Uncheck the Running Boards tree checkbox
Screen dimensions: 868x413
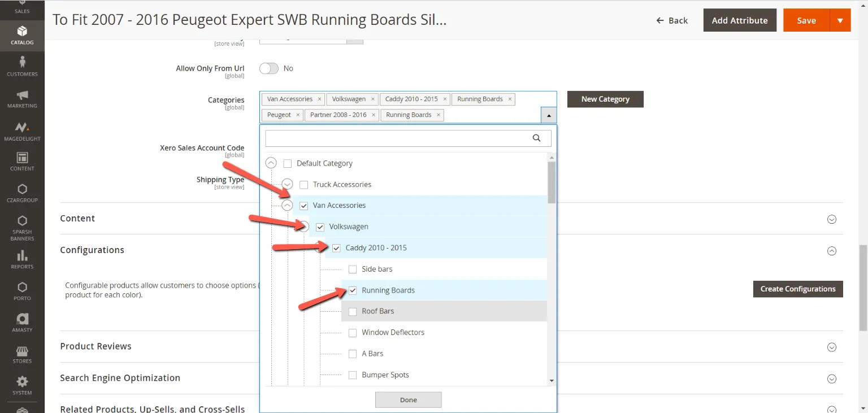pyautogui.click(x=353, y=290)
